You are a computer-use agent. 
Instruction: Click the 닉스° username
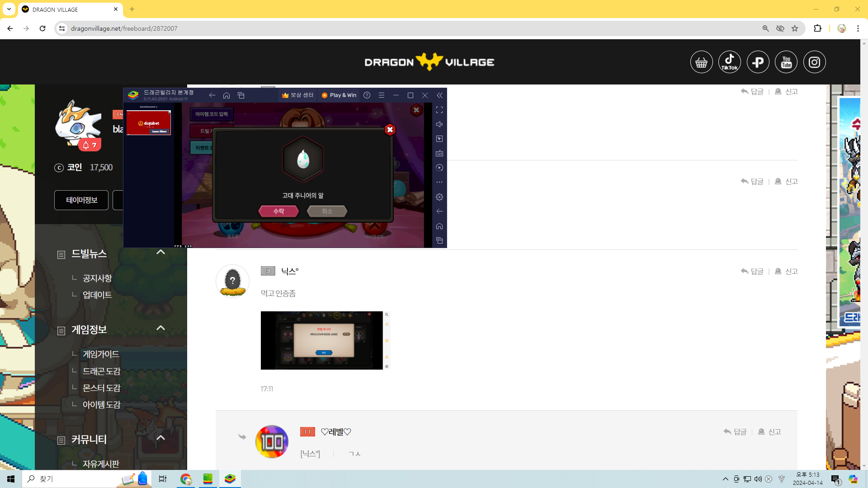(290, 271)
